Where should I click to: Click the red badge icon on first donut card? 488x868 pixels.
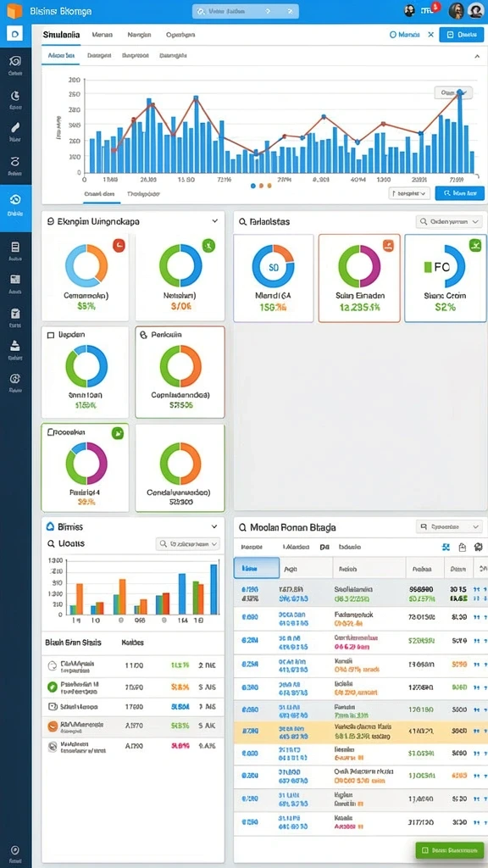click(x=119, y=245)
